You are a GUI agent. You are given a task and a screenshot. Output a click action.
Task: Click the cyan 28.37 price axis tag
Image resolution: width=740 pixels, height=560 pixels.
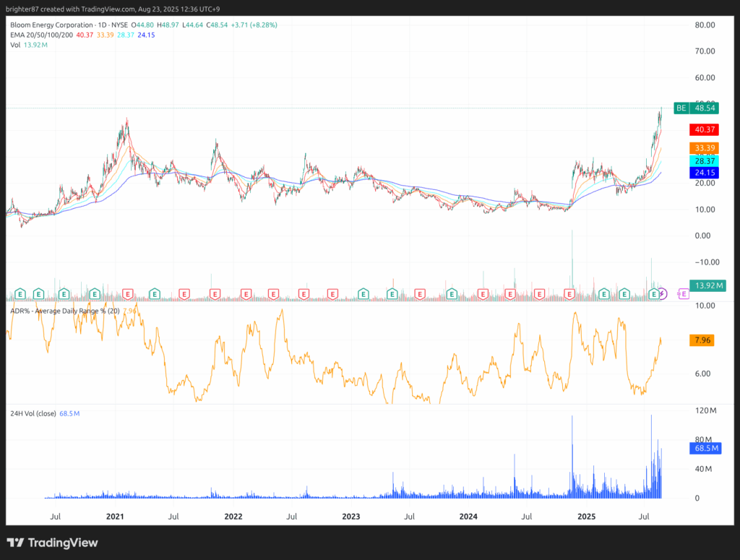click(704, 161)
